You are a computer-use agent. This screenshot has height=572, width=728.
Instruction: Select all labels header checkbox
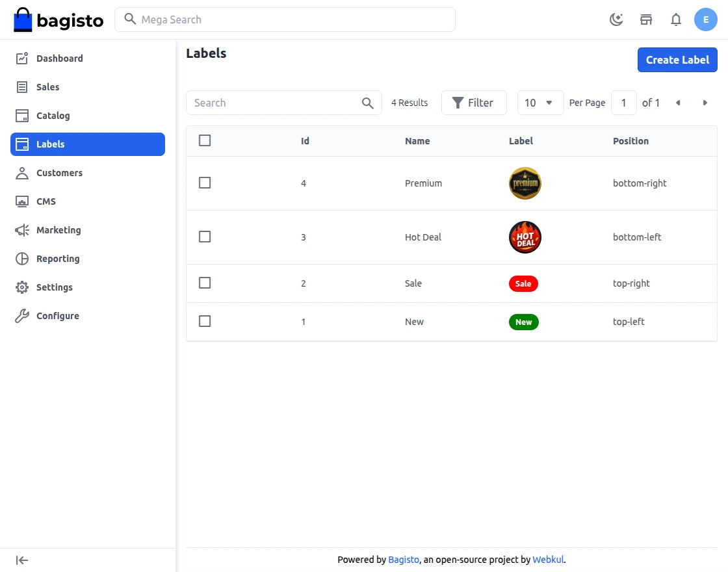pos(205,140)
